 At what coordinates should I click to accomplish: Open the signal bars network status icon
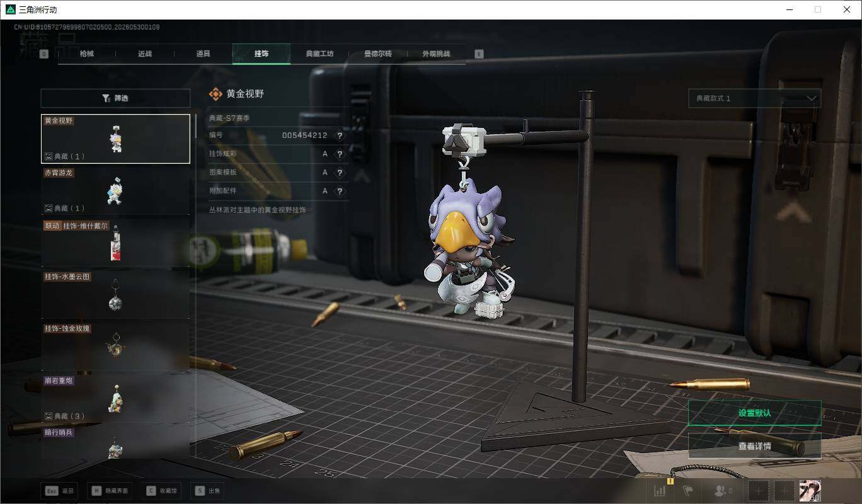[x=660, y=491]
